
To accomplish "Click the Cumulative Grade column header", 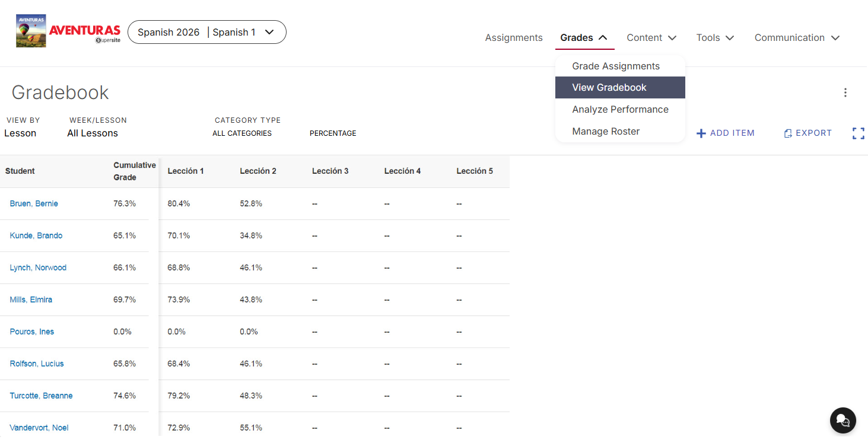I will tap(135, 171).
